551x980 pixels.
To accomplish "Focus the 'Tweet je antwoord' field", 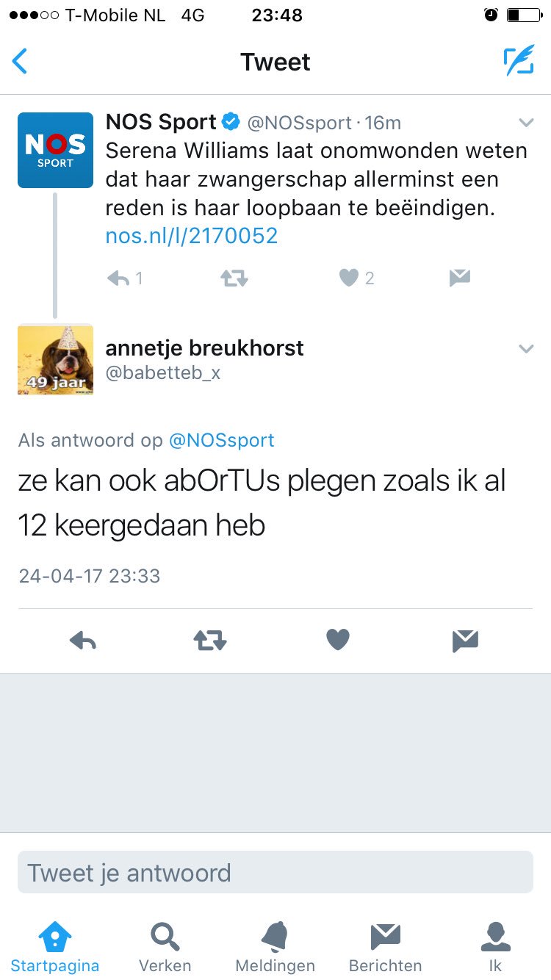I will pyautogui.click(x=275, y=872).
